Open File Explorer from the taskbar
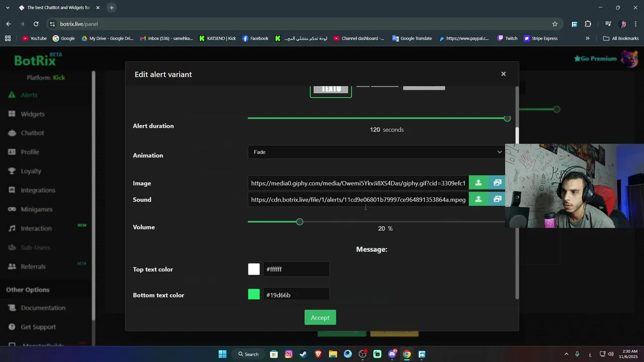The width and height of the screenshot is (644, 362). [333, 354]
